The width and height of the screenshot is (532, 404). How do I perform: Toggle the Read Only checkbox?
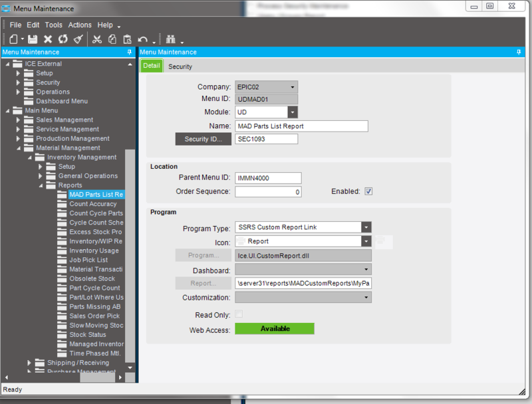238,314
